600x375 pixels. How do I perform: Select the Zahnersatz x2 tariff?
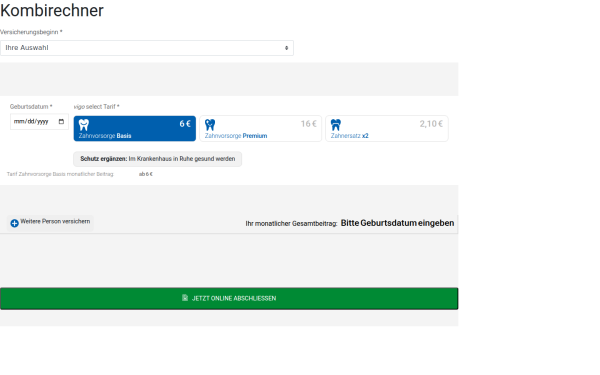tap(387, 129)
